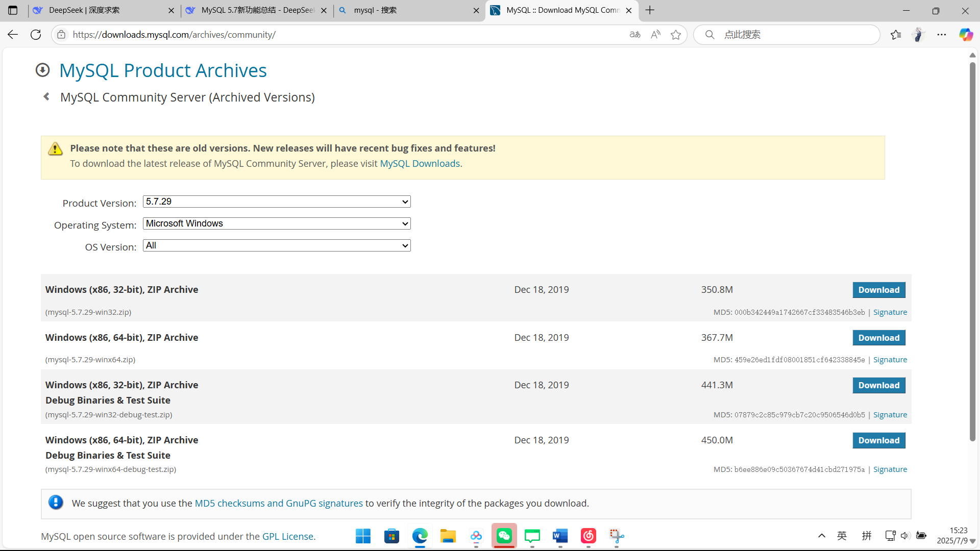
Task: Click back chevron beside MySQL Community Server
Action: 46,97
